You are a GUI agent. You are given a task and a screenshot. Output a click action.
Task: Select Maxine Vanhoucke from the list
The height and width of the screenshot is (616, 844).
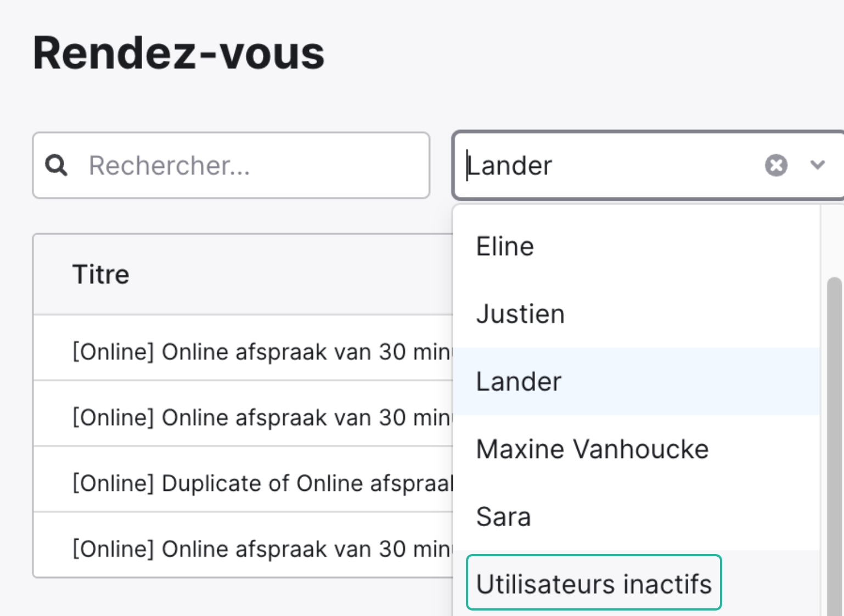pos(637,449)
